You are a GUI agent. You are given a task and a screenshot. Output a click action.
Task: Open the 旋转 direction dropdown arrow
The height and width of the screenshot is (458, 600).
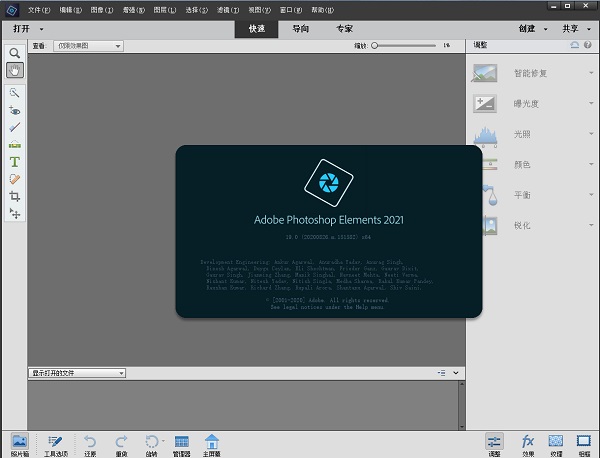(x=163, y=441)
